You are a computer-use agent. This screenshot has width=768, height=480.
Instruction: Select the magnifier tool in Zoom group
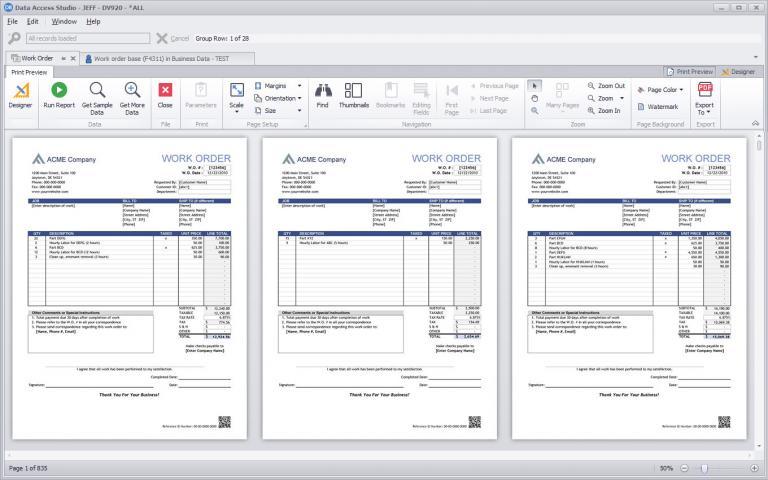click(534, 111)
